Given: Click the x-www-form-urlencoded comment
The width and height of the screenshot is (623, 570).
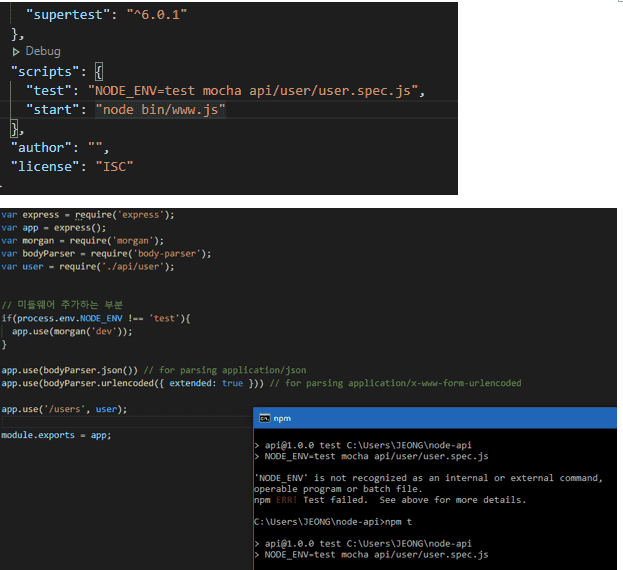Looking at the screenshot, I should pos(396,383).
